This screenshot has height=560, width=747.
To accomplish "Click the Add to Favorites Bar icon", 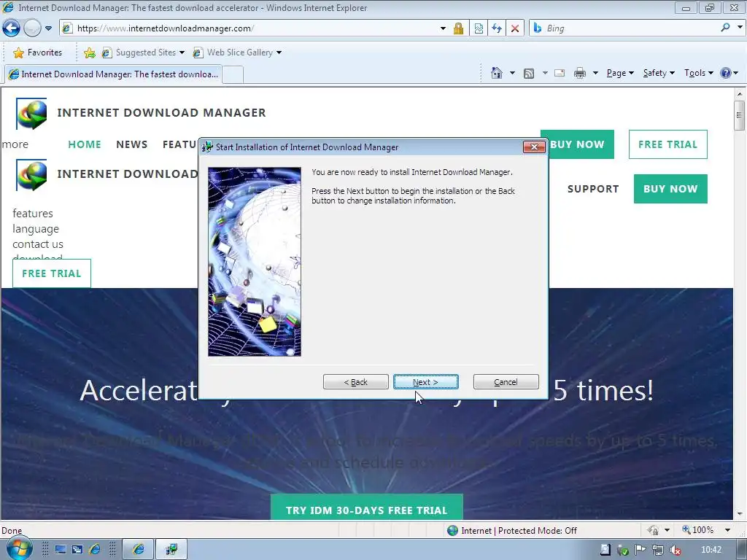I will [x=89, y=52].
